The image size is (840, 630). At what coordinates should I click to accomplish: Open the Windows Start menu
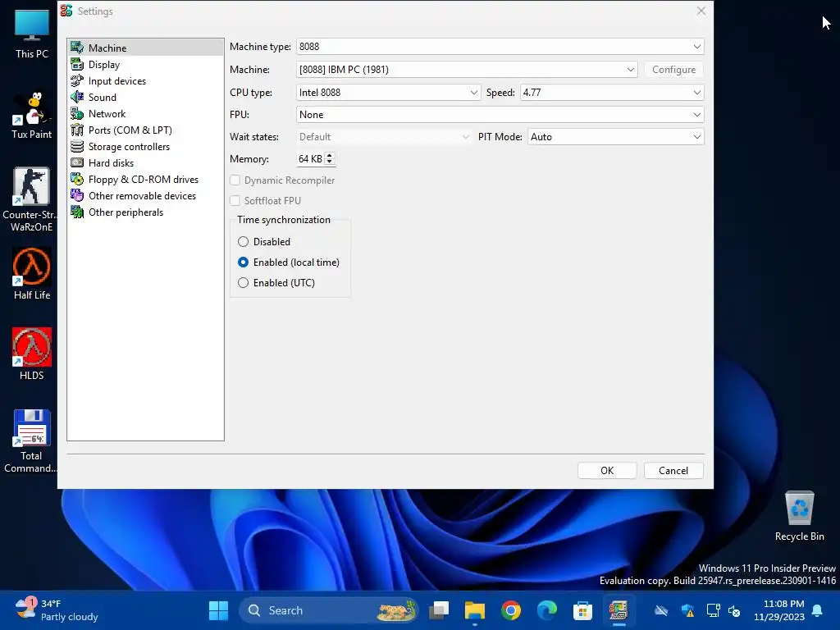click(218, 610)
